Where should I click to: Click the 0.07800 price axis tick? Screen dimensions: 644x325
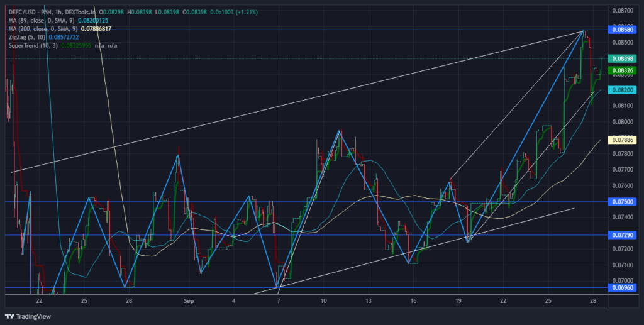point(622,153)
